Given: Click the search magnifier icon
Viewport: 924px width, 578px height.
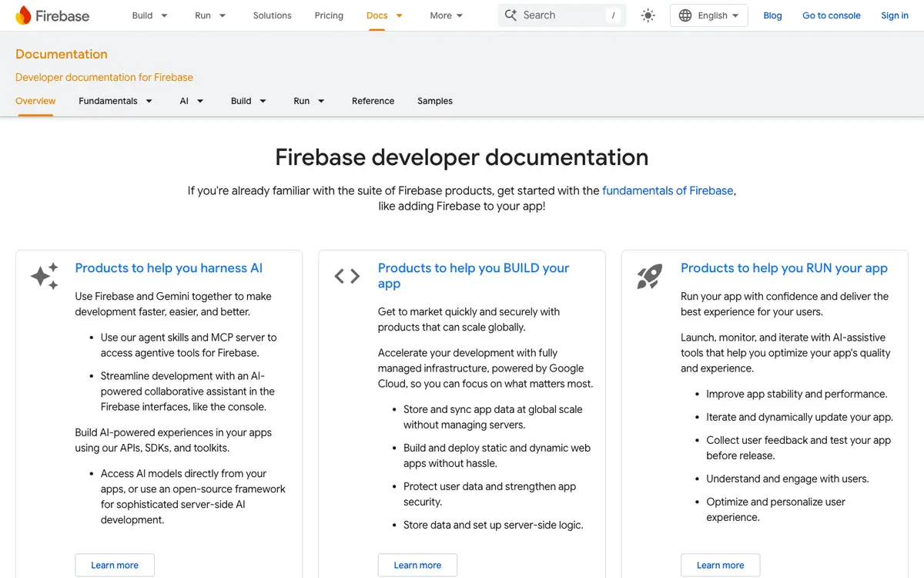Looking at the screenshot, I should click(511, 15).
